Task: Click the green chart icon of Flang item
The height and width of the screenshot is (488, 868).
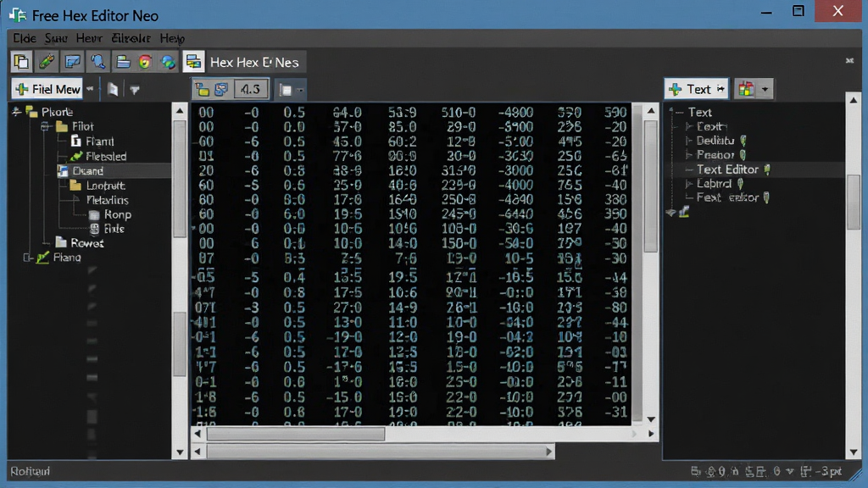Action: (x=42, y=258)
